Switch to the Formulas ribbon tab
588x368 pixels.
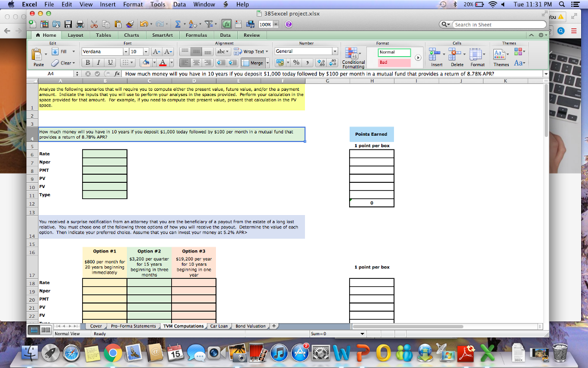(x=196, y=35)
